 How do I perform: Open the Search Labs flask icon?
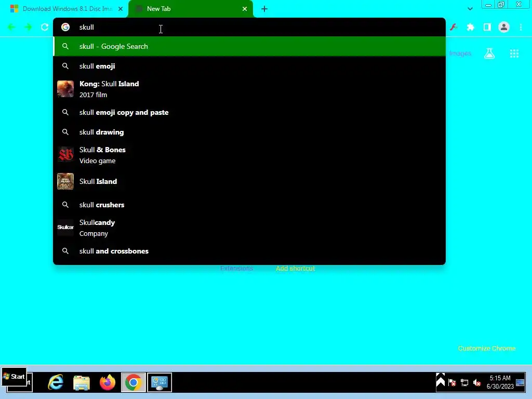489,54
